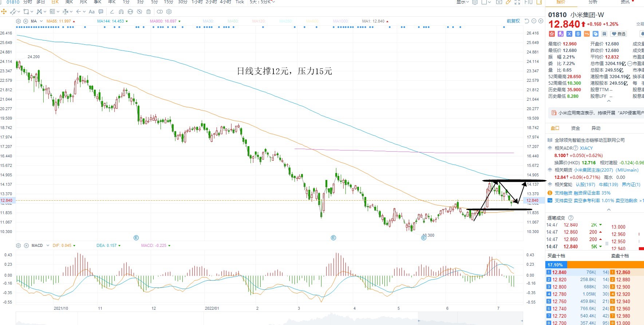
Task: Reset chart zoom with undo arrow
Action: [x=526, y=21]
